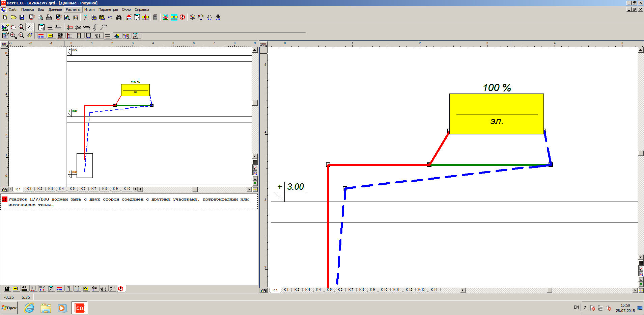
Task: Toggle the arrow pointer selection mode
Action: [30, 27]
